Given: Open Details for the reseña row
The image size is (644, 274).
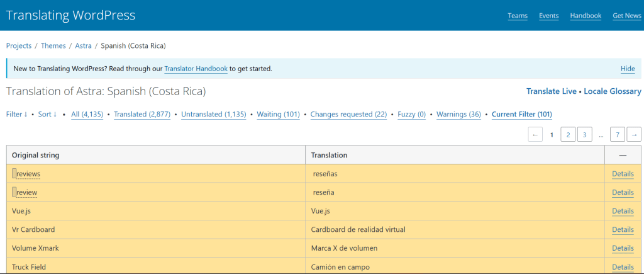Looking at the screenshot, I should point(623,192).
